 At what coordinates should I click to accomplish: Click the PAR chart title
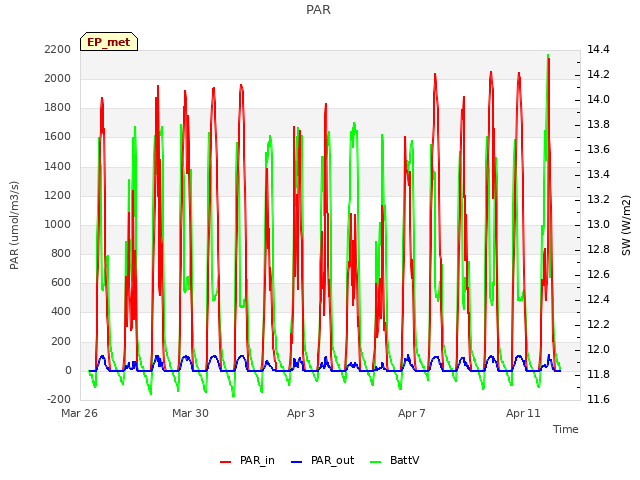pos(318,10)
